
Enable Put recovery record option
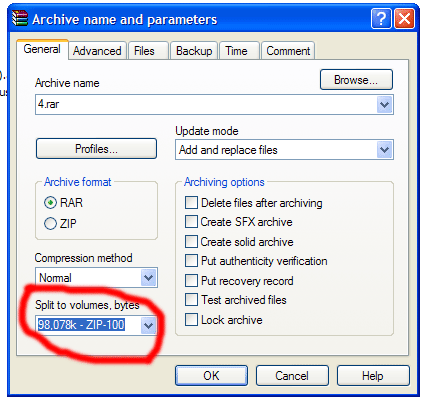pos(191,281)
